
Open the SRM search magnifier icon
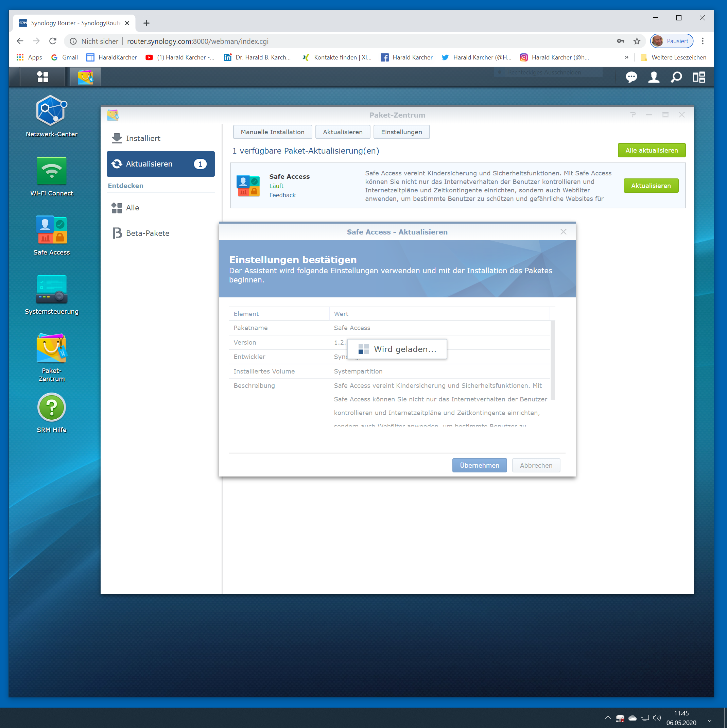click(676, 77)
